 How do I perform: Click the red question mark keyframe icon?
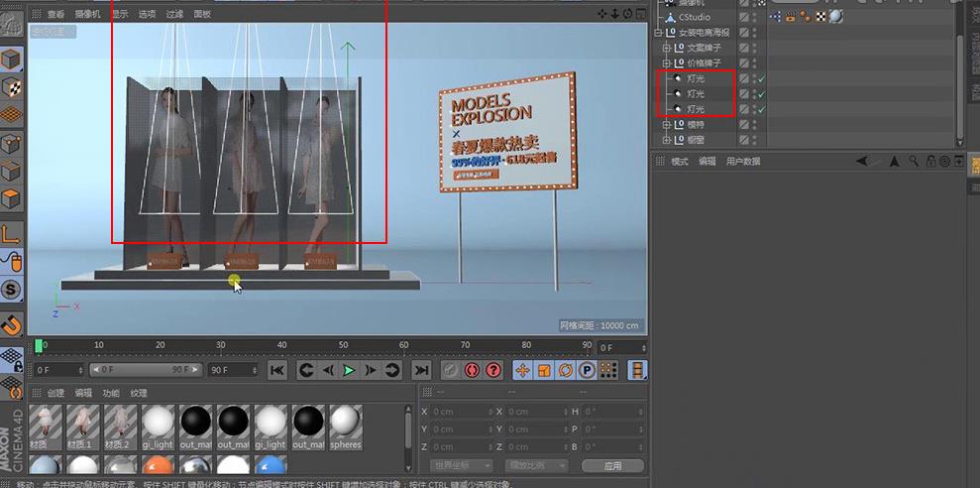tap(493, 370)
